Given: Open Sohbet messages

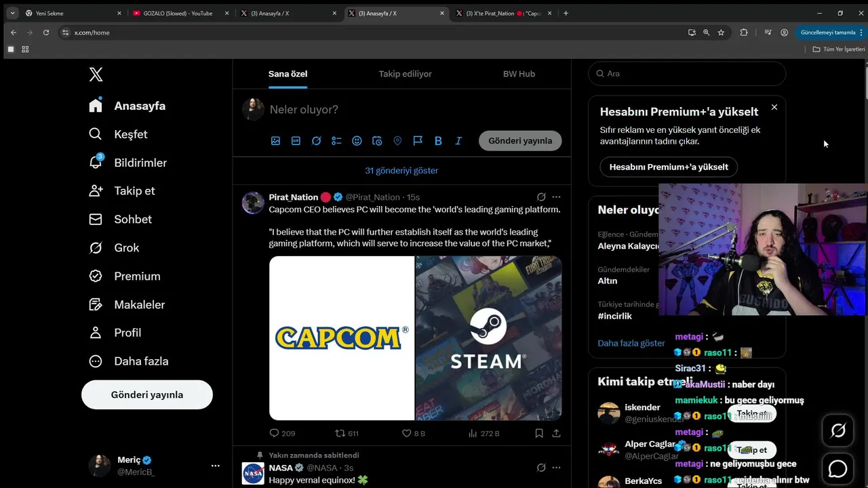Looking at the screenshot, I should (120, 219).
